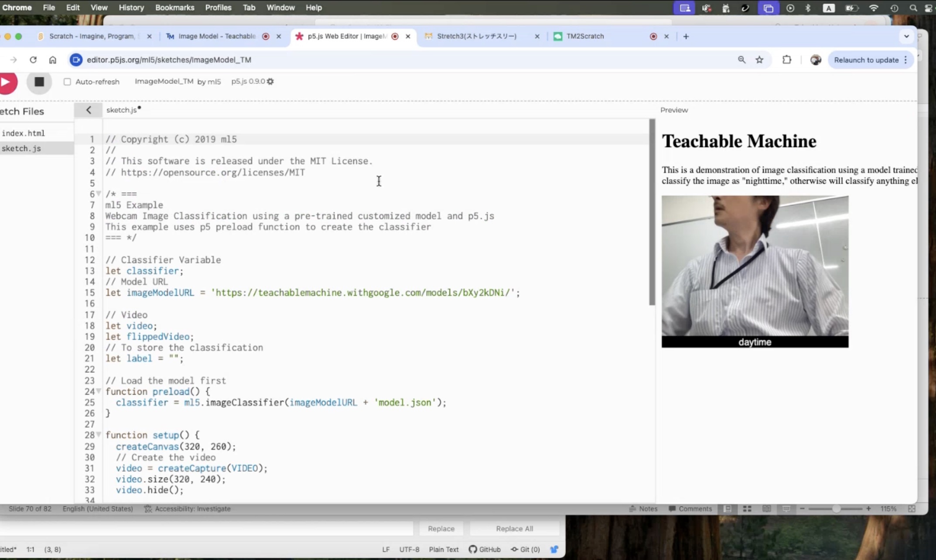Click Accessibility: Investigate status item
The width and height of the screenshot is (936, 560).
coord(187,509)
